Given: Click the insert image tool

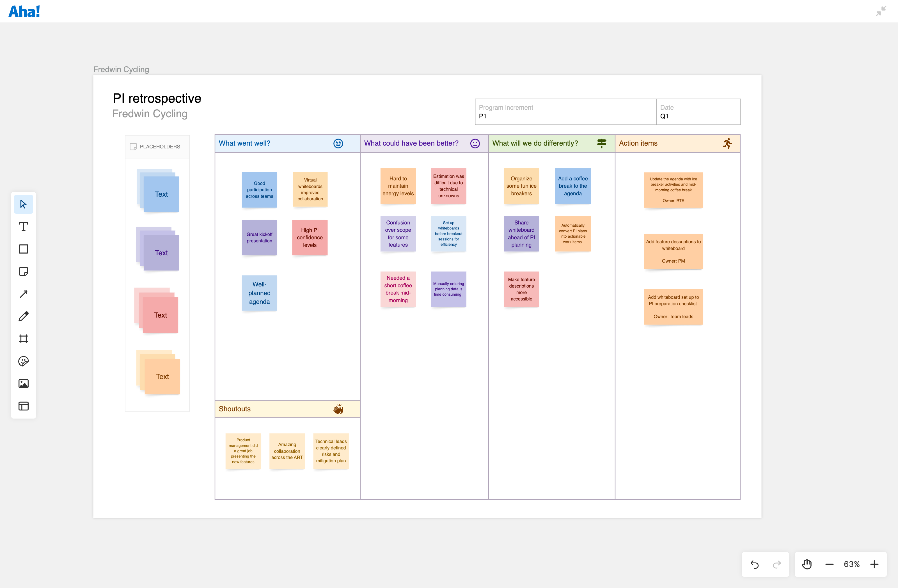Looking at the screenshot, I should pyautogui.click(x=23, y=383).
